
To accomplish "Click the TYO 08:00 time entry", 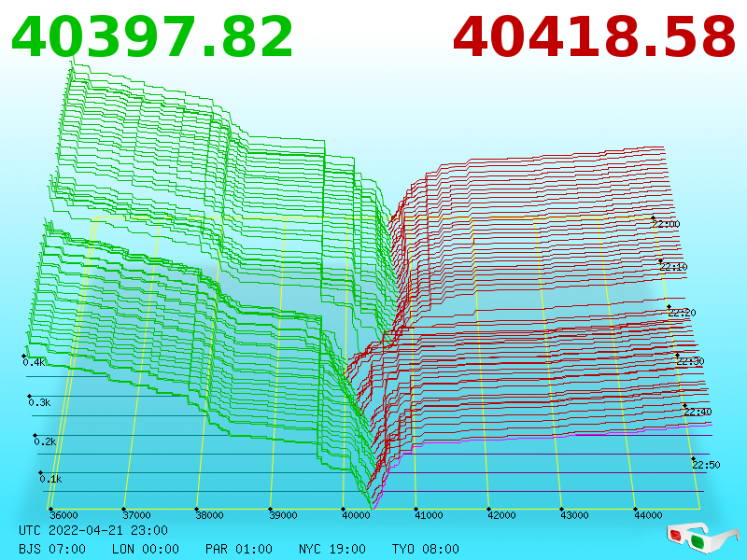I will (x=426, y=549).
